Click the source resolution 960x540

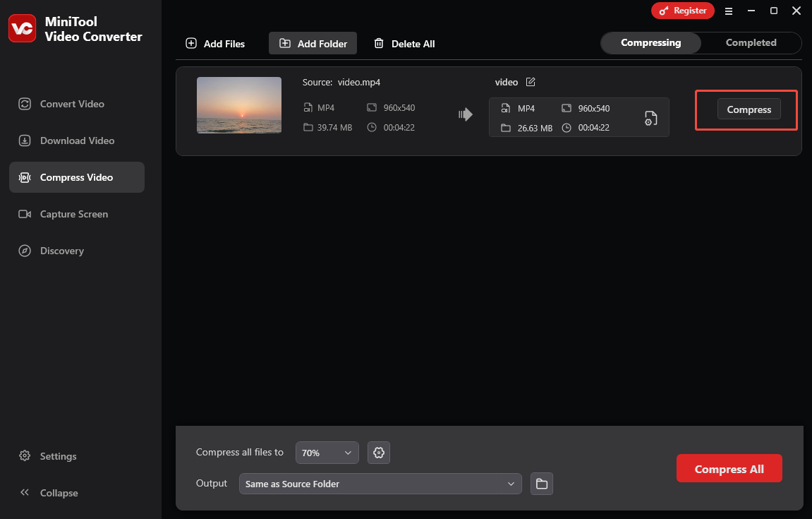pyautogui.click(x=399, y=108)
